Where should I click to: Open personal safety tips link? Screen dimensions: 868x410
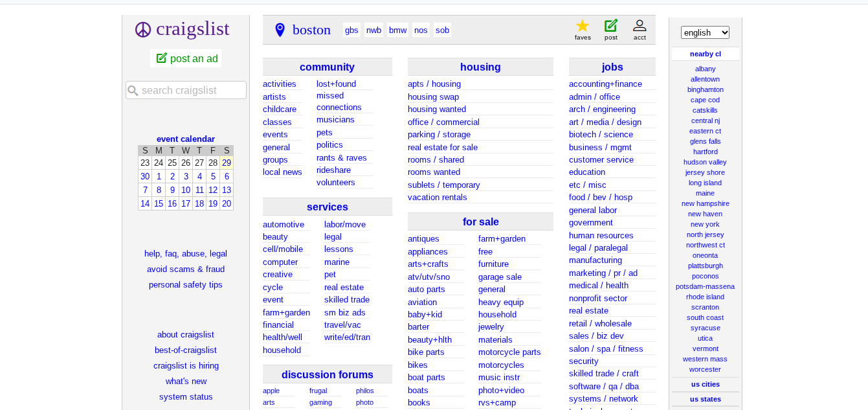click(186, 284)
